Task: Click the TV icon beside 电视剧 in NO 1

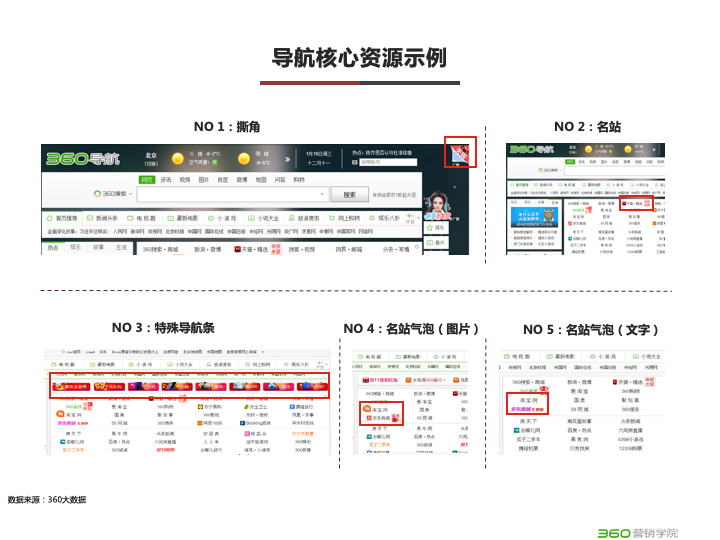Action: 130,218
